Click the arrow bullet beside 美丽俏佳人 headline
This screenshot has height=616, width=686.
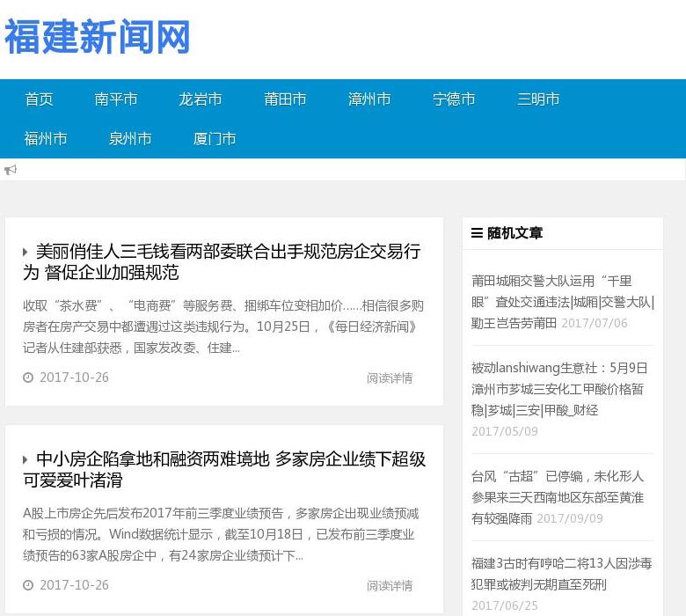tap(26, 252)
